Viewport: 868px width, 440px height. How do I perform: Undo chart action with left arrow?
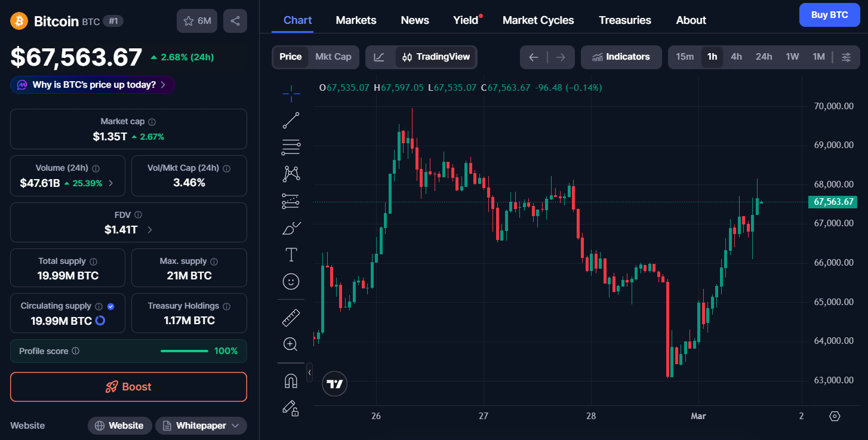click(x=534, y=57)
